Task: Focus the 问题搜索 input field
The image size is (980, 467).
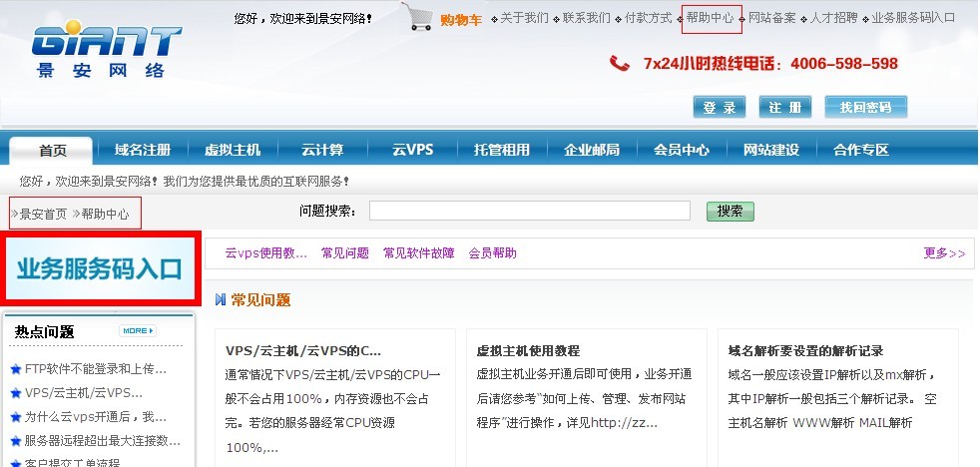Action: point(529,212)
